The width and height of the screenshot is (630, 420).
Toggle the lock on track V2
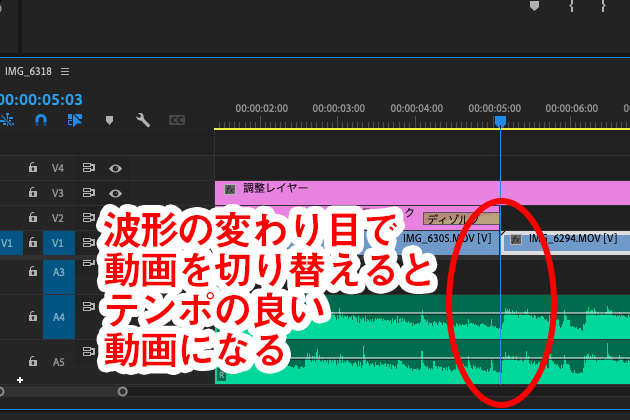pyautogui.click(x=32, y=218)
